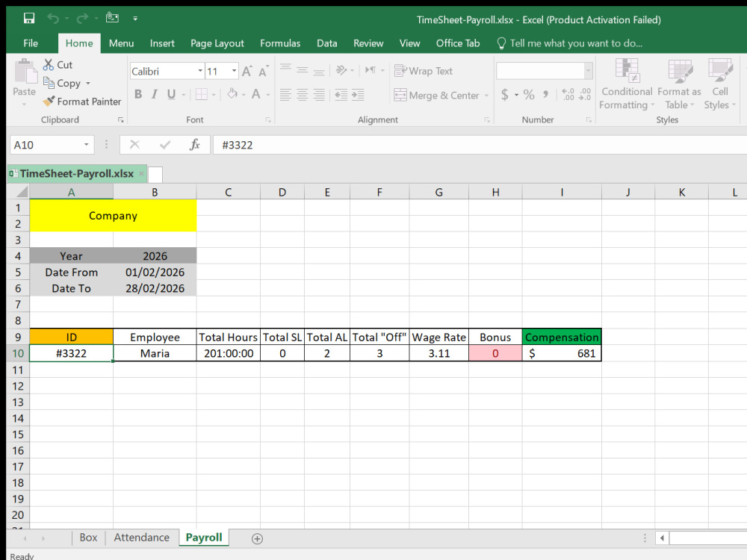Screen dimensions: 747x560
Task: Toggle Italic formatting
Action: point(155,94)
